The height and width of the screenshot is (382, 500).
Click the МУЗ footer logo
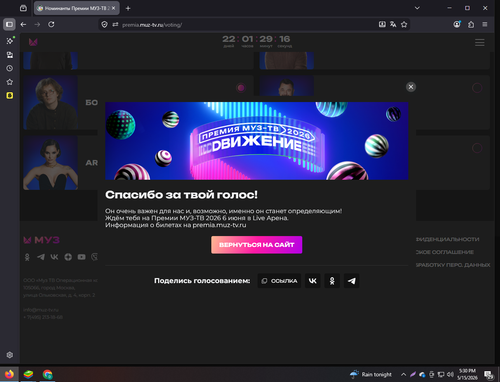pyautogui.click(x=41, y=240)
